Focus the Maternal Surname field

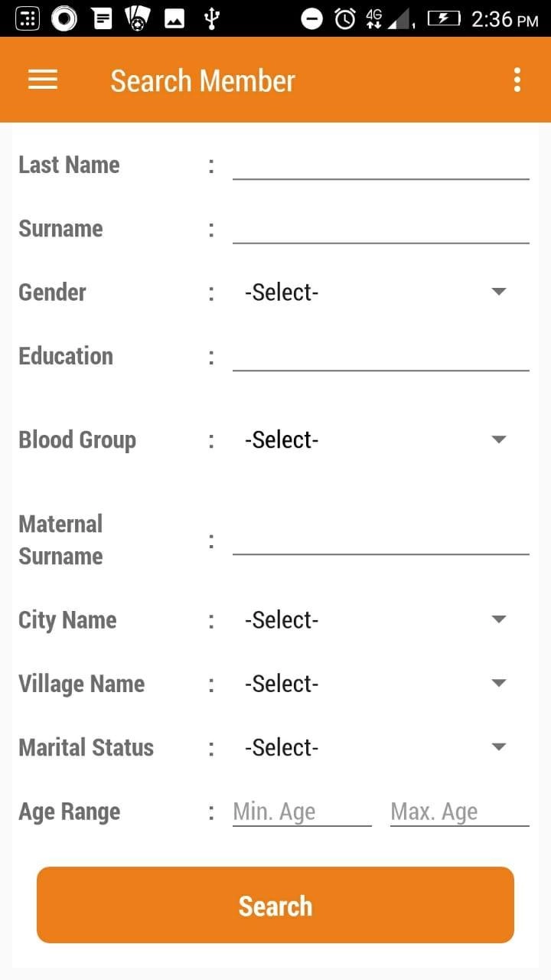coord(380,539)
